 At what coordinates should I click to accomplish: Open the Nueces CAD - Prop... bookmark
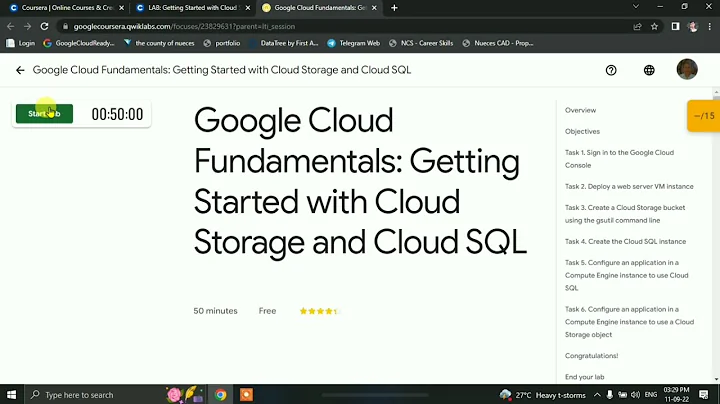coord(498,43)
